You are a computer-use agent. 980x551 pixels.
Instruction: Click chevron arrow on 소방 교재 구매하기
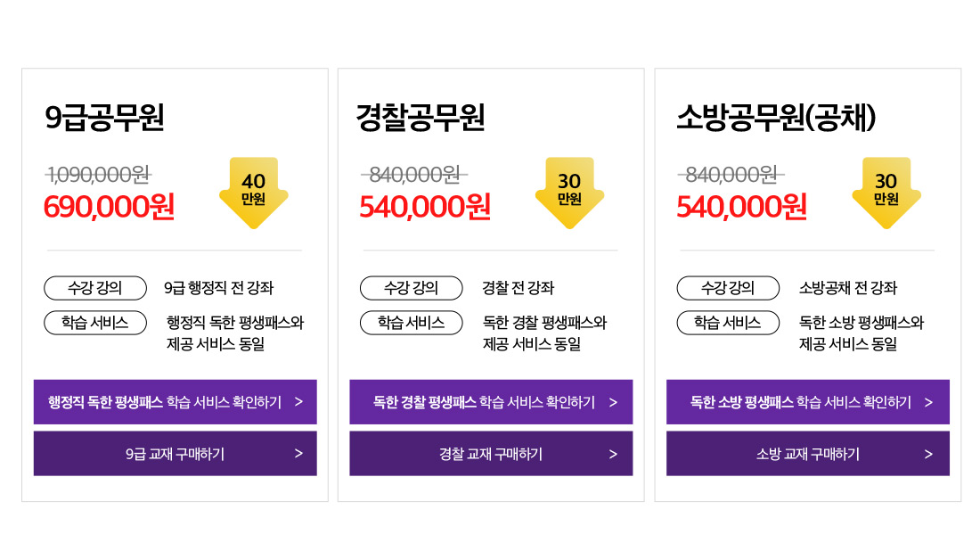[928, 454]
